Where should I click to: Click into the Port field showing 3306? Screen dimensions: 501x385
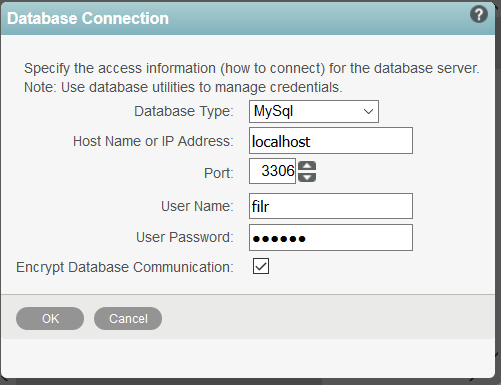coord(272,171)
